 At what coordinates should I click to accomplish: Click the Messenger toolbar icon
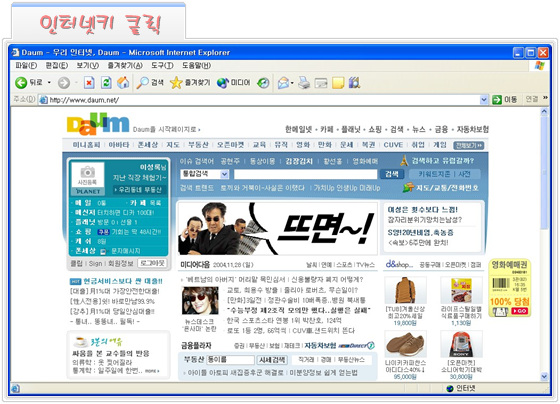click(355, 83)
